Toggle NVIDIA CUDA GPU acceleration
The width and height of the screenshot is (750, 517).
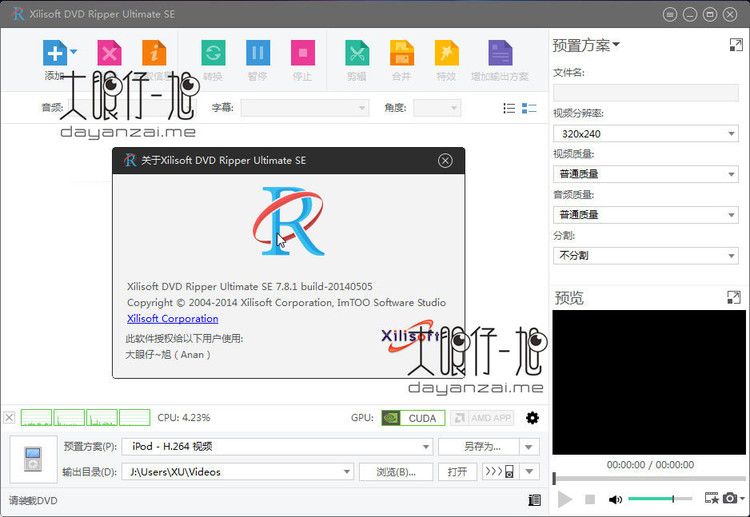click(x=413, y=418)
